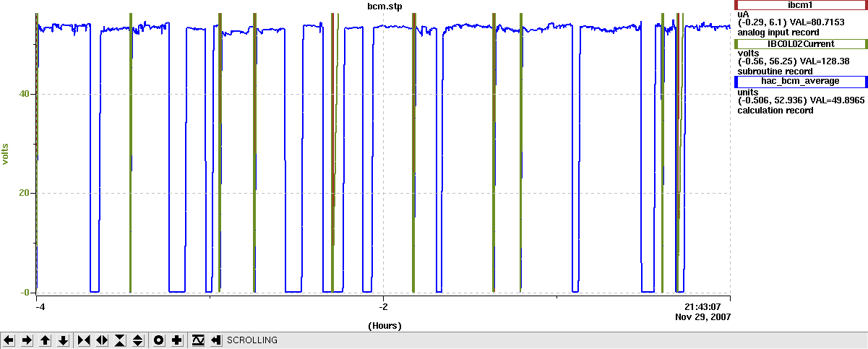This screenshot has width=868, height=349.
Task: Shift the plot up with up arrow
Action: tap(46, 340)
